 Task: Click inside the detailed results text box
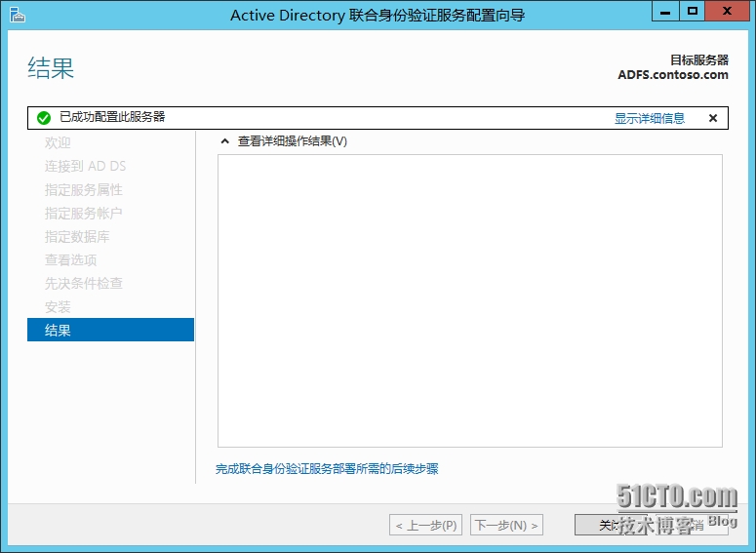pos(469,300)
